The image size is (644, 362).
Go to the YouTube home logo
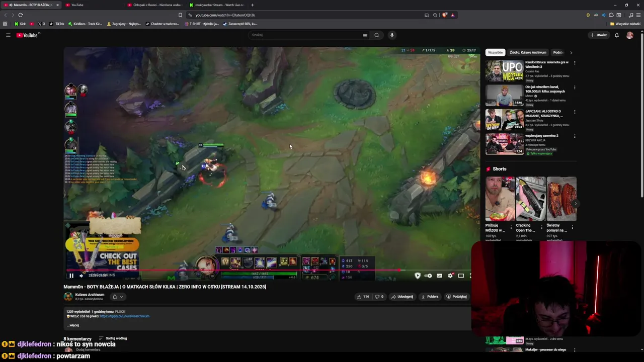point(27,35)
